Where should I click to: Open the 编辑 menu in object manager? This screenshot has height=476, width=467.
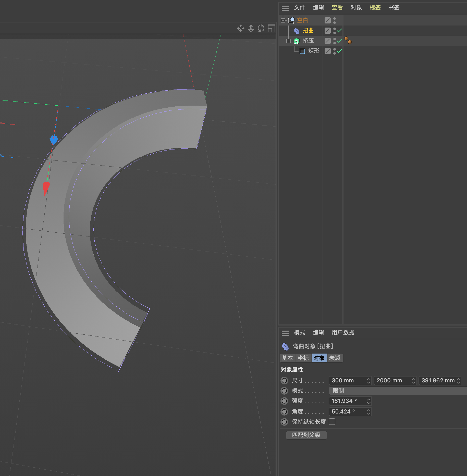(x=318, y=8)
